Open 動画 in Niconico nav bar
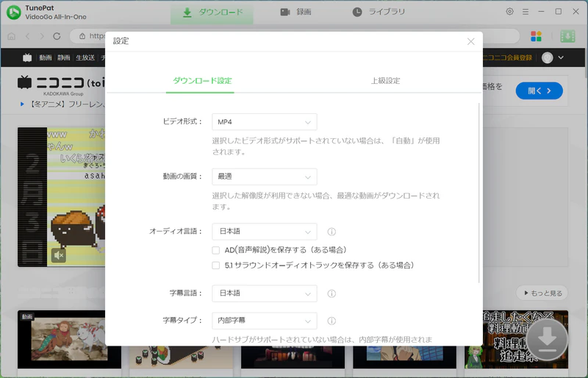 [x=46, y=57]
